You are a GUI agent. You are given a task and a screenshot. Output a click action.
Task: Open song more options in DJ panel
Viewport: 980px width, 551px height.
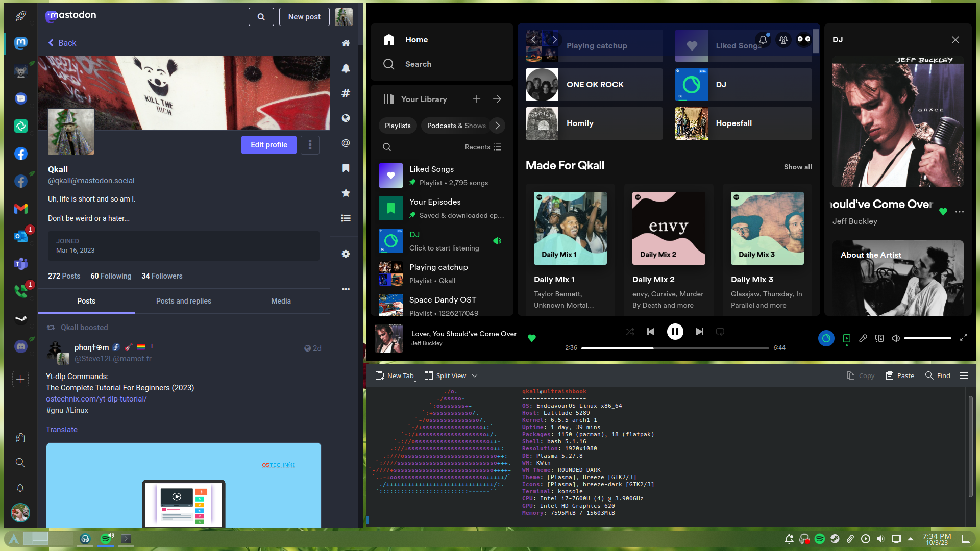960,212
